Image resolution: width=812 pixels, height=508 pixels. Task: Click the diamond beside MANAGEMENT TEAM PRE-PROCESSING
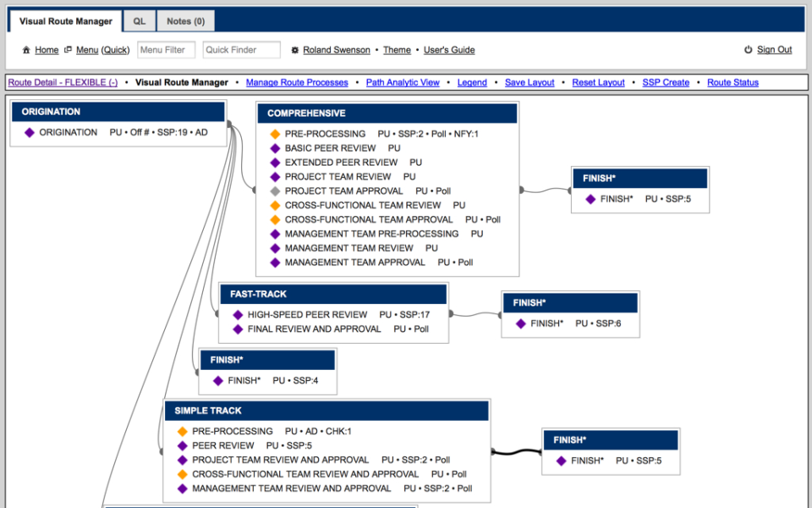(x=275, y=235)
